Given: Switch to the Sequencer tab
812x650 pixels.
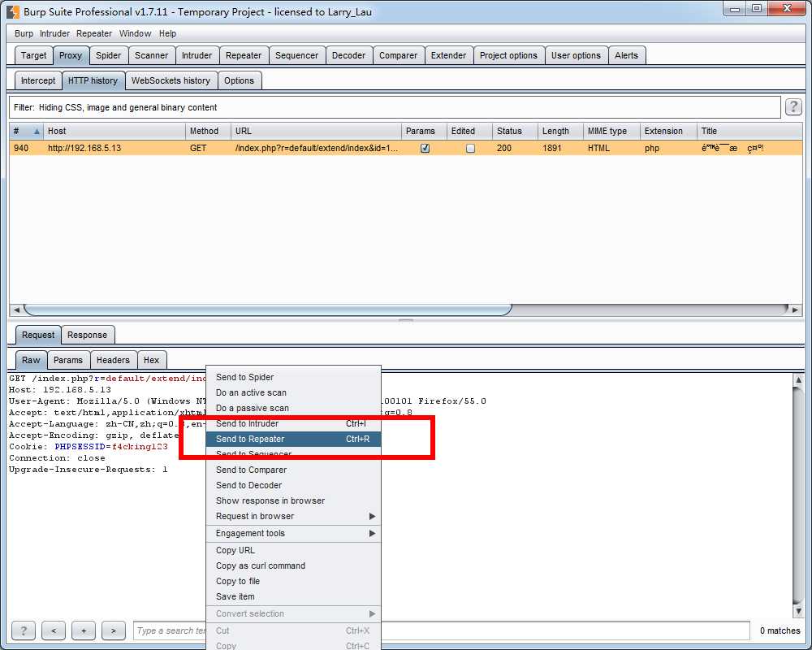Looking at the screenshot, I should point(296,55).
